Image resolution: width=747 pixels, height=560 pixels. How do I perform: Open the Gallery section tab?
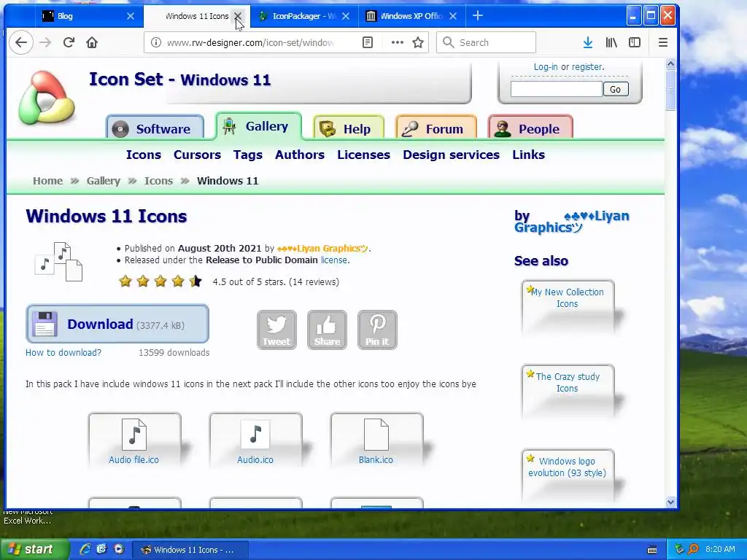(x=259, y=126)
